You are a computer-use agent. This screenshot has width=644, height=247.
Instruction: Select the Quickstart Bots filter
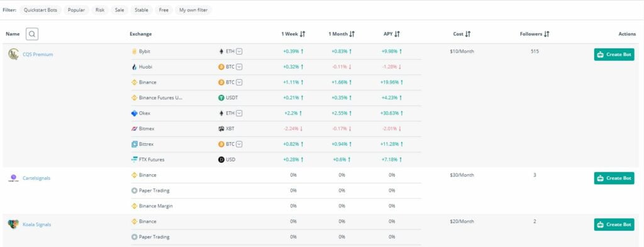40,10
